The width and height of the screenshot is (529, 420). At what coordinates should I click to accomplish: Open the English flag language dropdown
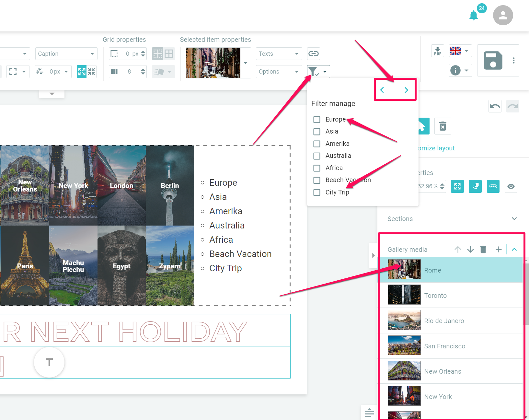pos(460,51)
